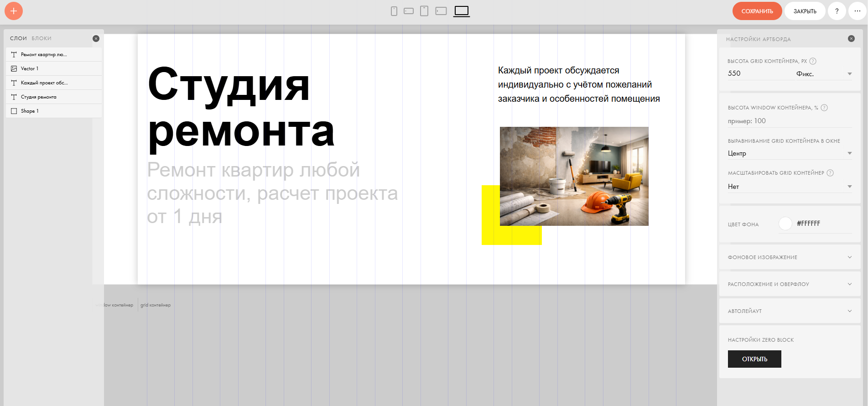Click the question mark help button

pos(837,11)
